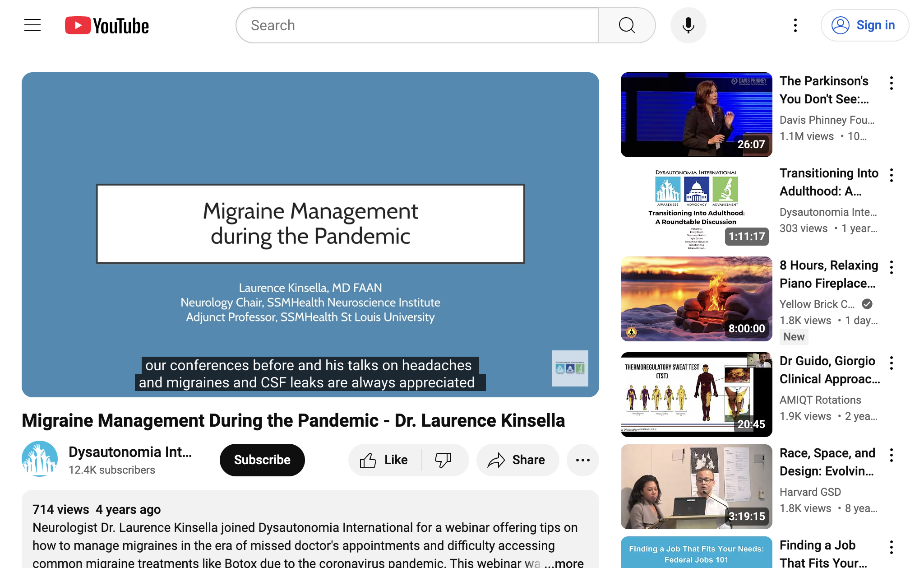Click the 12.4K subscribers text
The image size is (924, 568).
112,470
